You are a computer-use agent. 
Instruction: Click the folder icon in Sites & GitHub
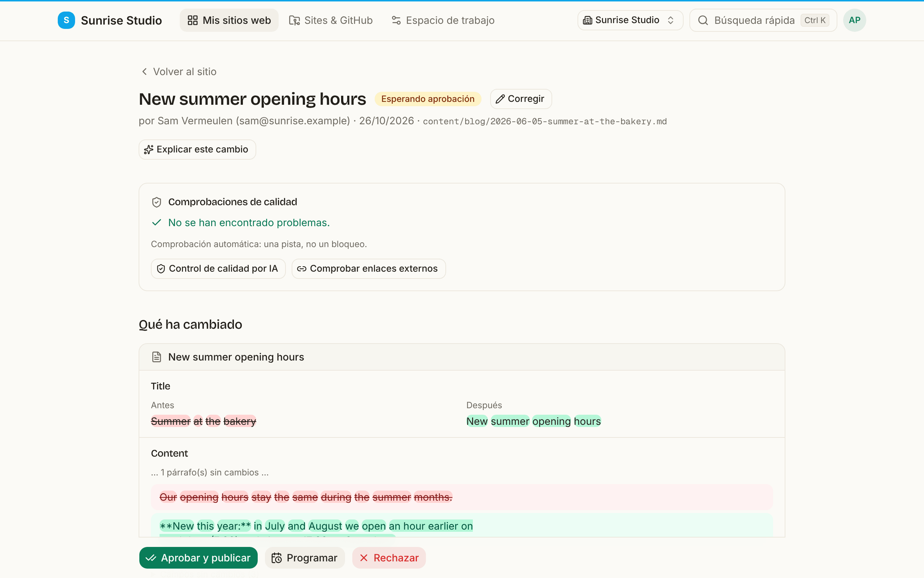(295, 20)
